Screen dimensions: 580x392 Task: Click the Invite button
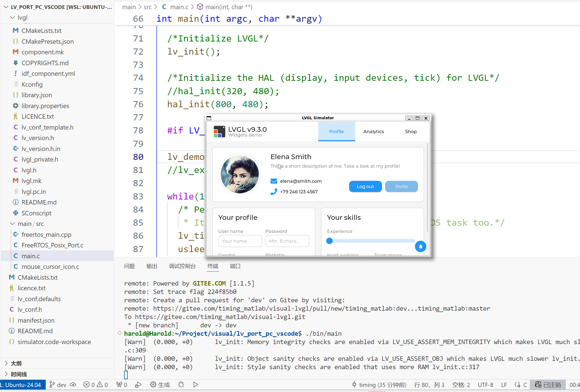[x=401, y=186]
